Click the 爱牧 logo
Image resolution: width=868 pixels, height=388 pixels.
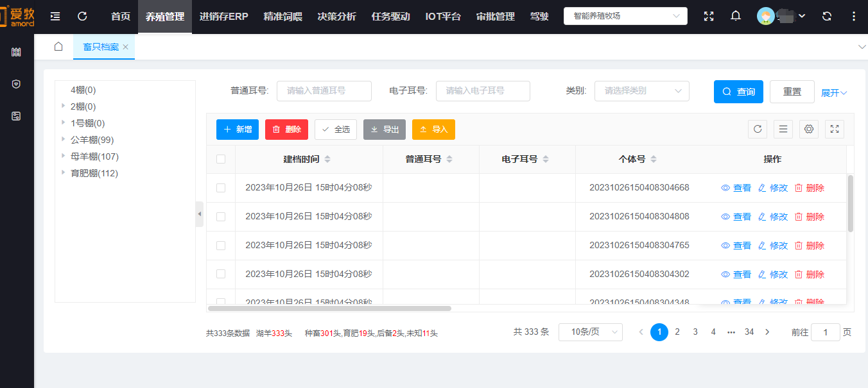pyautogui.click(x=17, y=17)
